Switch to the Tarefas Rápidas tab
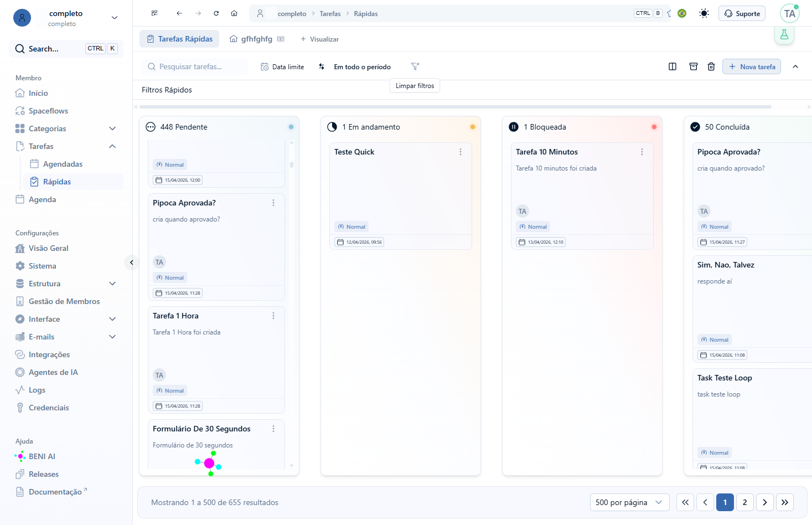This screenshot has height=525, width=812. (x=179, y=39)
